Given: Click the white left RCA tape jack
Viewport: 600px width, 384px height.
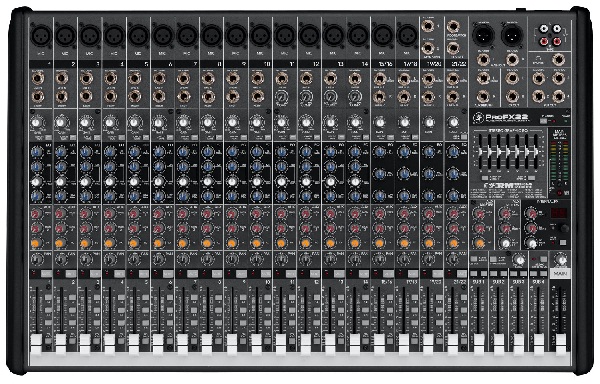Looking at the screenshot, I should click(544, 28).
